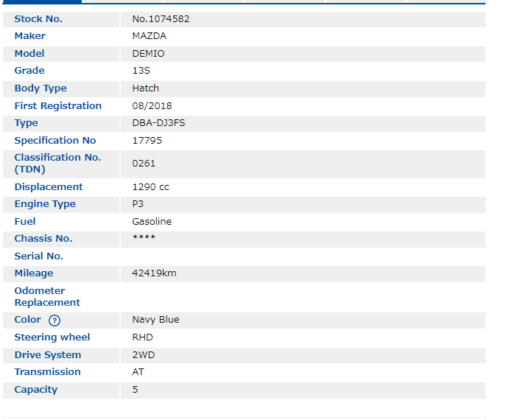Click the Navy Blue color value

point(155,320)
